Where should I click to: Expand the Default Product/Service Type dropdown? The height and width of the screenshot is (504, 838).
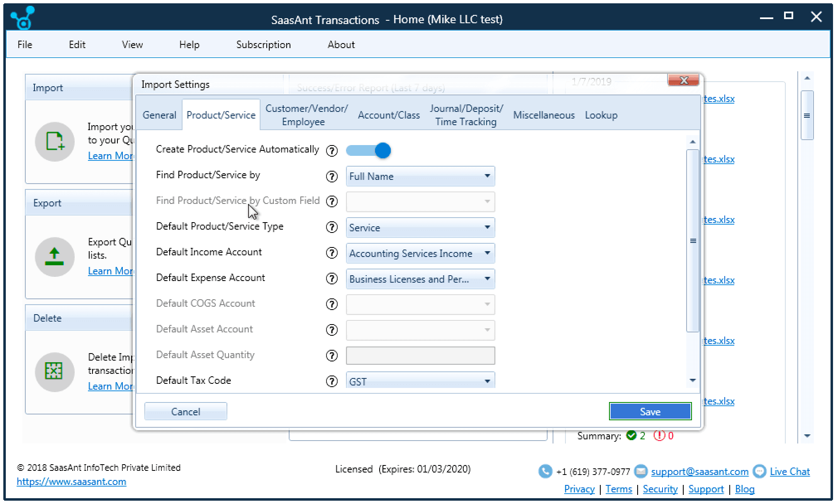pyautogui.click(x=488, y=228)
